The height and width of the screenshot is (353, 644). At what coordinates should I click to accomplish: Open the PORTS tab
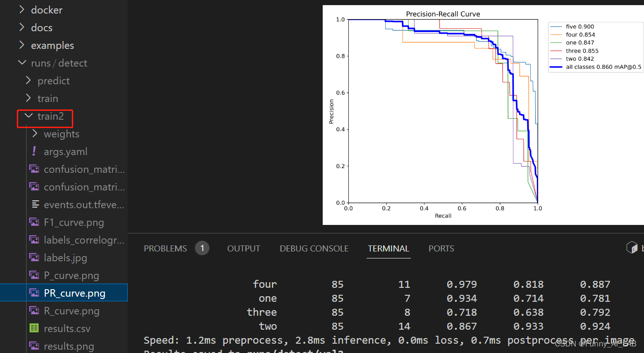tap(441, 249)
